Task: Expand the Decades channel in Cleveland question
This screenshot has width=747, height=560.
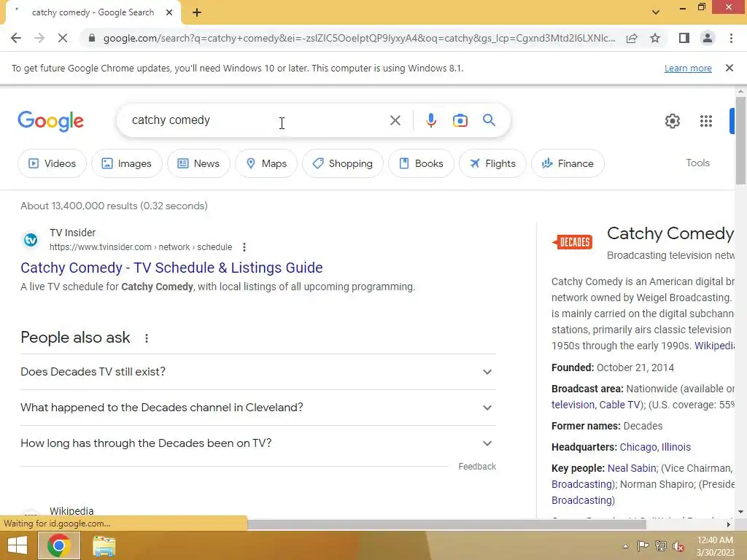Action: tap(258, 408)
